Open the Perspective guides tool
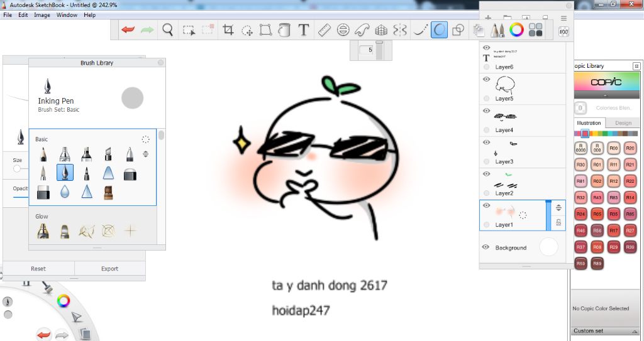The image size is (644, 341). pyautogui.click(x=381, y=30)
